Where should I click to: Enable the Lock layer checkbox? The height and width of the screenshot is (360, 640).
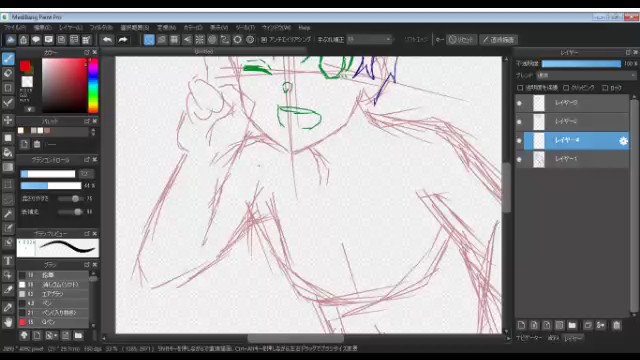[x=605, y=88]
